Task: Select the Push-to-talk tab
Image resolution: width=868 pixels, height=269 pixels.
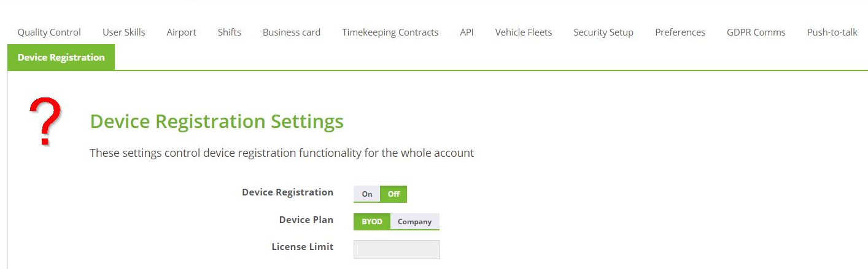Action: [x=832, y=32]
